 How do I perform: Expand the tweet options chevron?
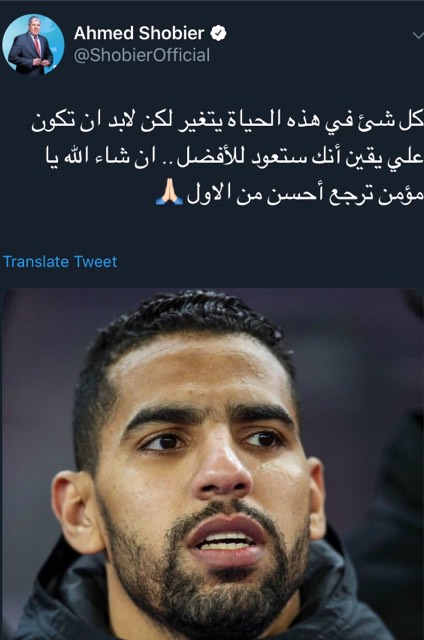point(418,36)
